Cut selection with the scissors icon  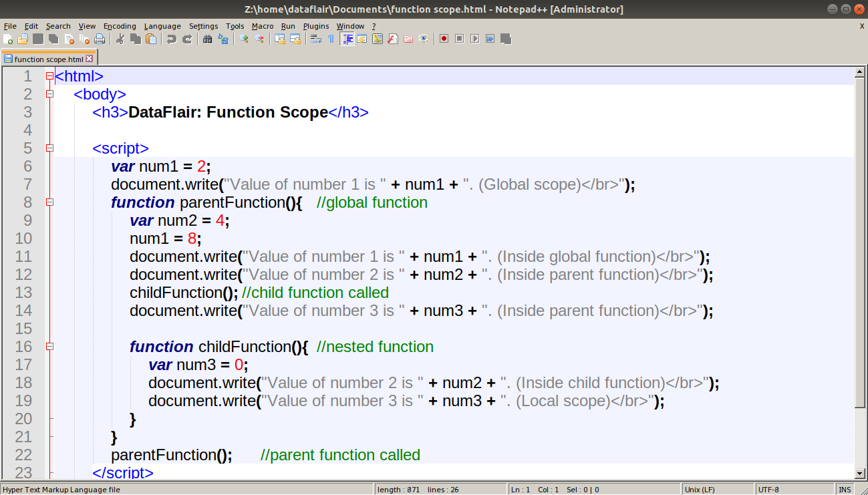tap(120, 39)
